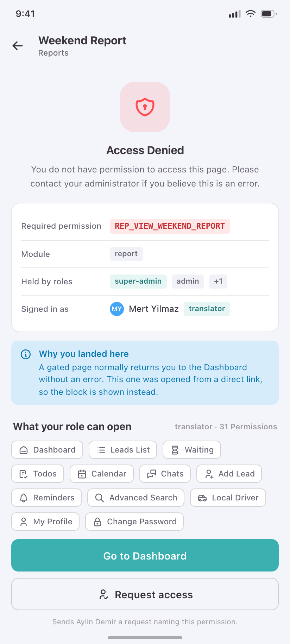Tap the red shield lock icon
This screenshot has height=644, width=290.
pyautogui.click(x=145, y=107)
